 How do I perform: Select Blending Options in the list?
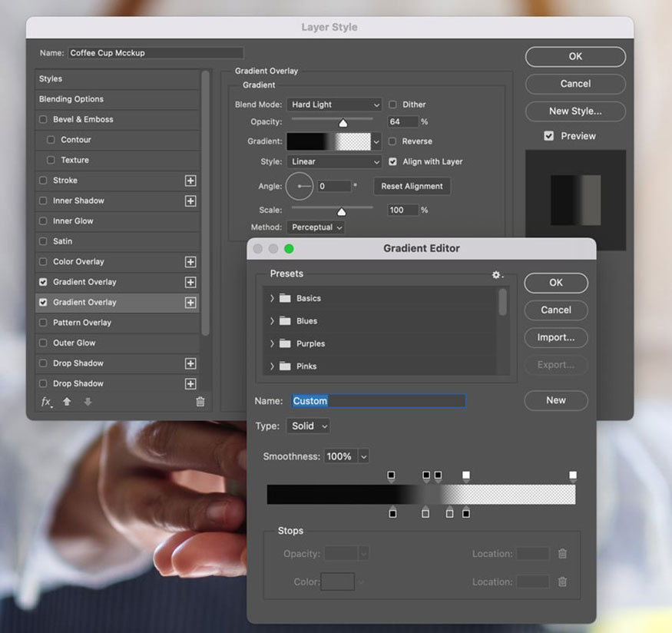pos(118,99)
